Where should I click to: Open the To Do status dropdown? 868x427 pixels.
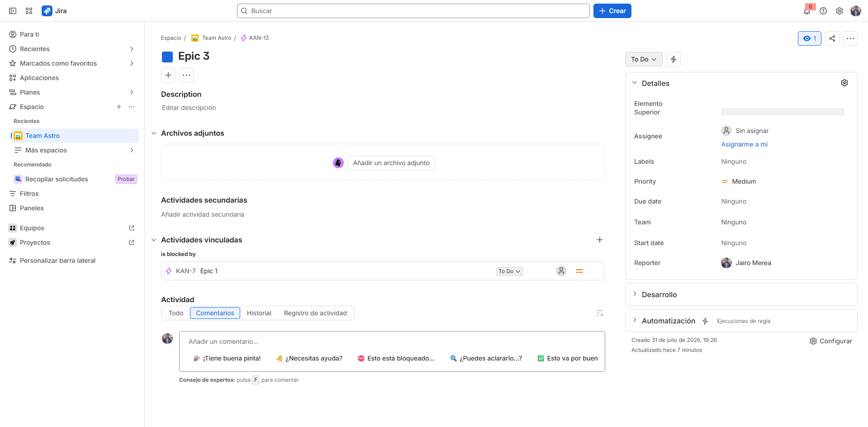pyautogui.click(x=644, y=59)
